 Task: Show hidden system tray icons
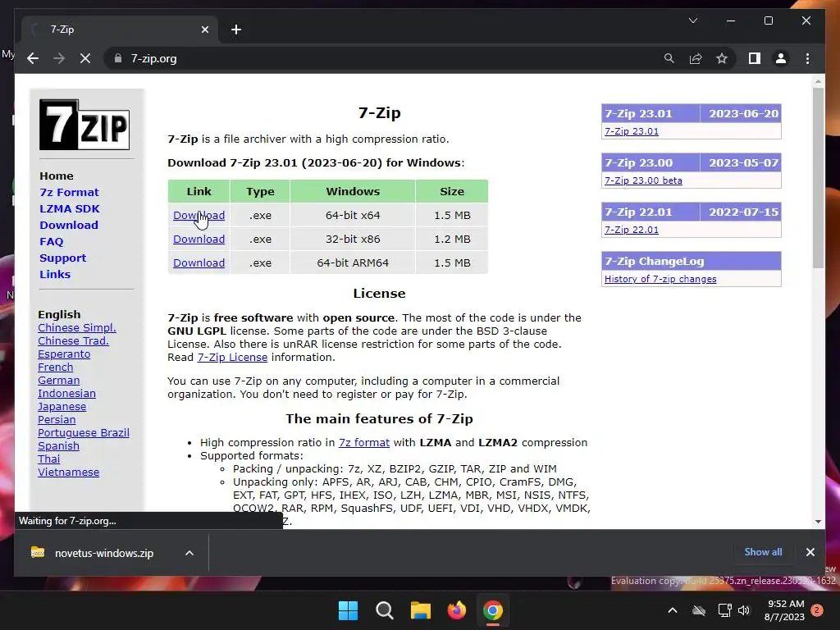pyautogui.click(x=673, y=610)
